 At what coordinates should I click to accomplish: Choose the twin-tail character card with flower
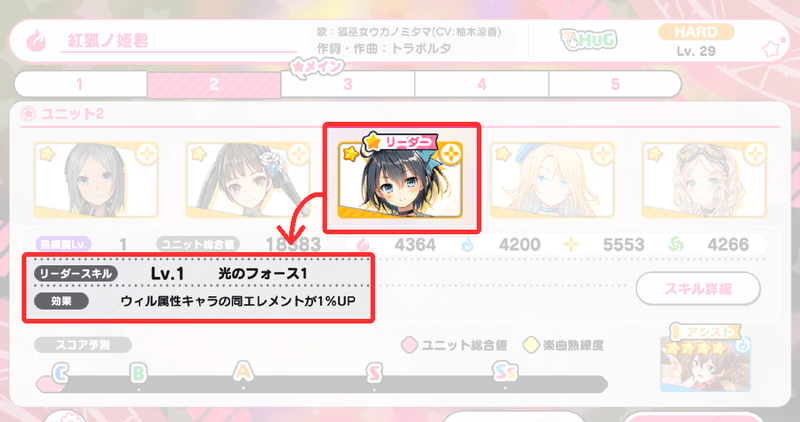tap(248, 180)
